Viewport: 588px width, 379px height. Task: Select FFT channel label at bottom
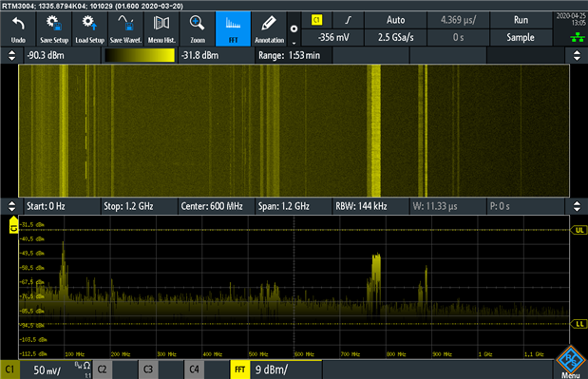coord(240,370)
